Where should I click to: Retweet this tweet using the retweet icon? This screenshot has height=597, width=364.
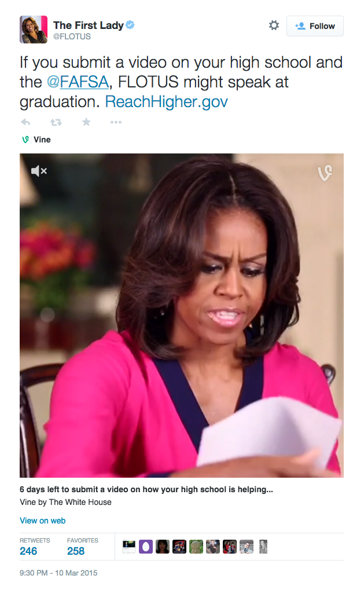point(56,122)
